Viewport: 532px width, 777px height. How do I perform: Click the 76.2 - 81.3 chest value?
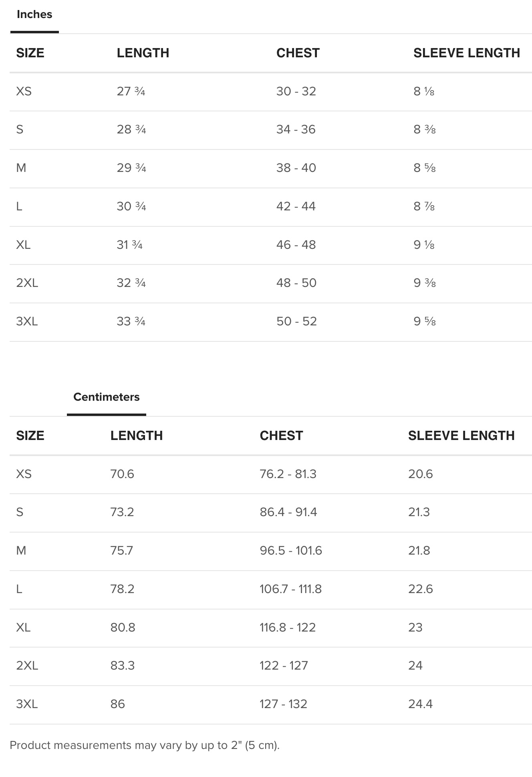[288, 474]
